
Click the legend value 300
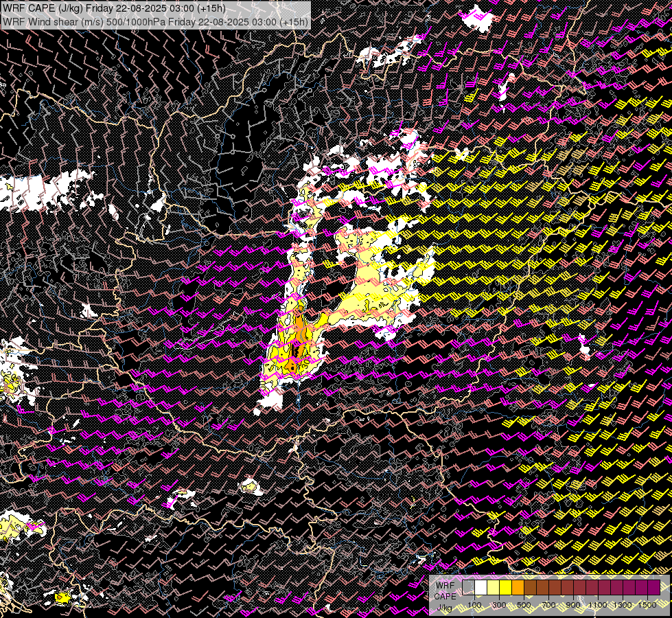[x=499, y=605]
